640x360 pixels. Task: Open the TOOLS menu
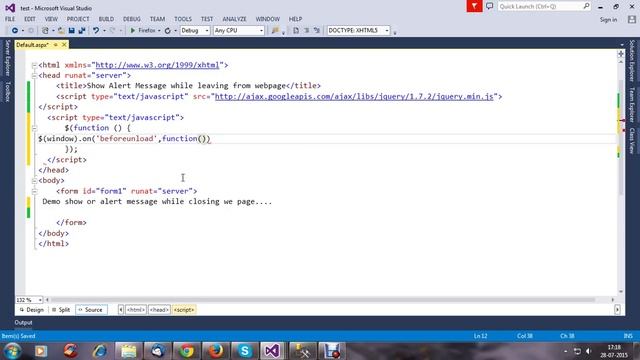[183, 19]
